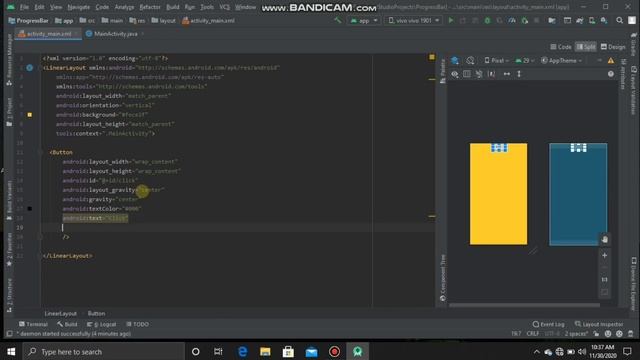Open the Palette side panel tab
640x360 pixels.
[x=443, y=71]
